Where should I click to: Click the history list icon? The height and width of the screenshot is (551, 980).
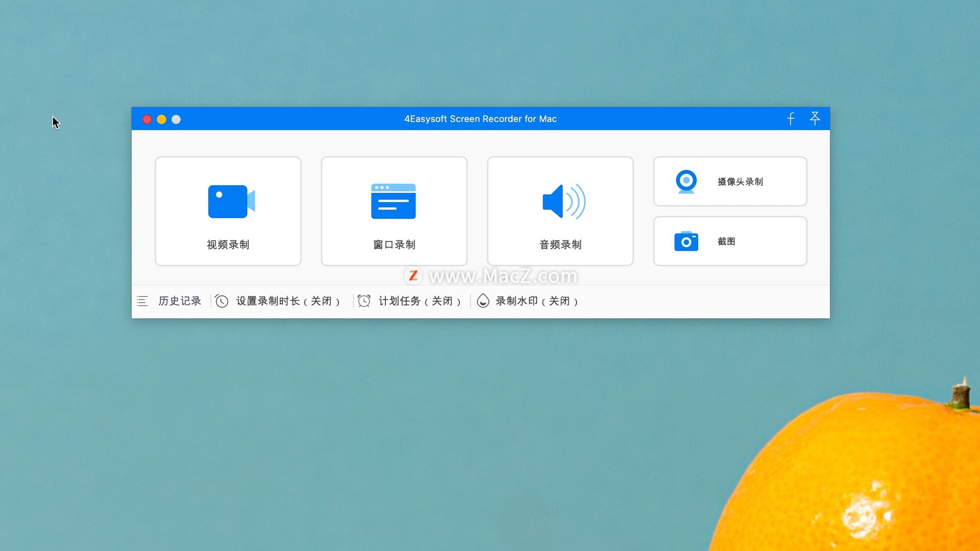coord(142,301)
